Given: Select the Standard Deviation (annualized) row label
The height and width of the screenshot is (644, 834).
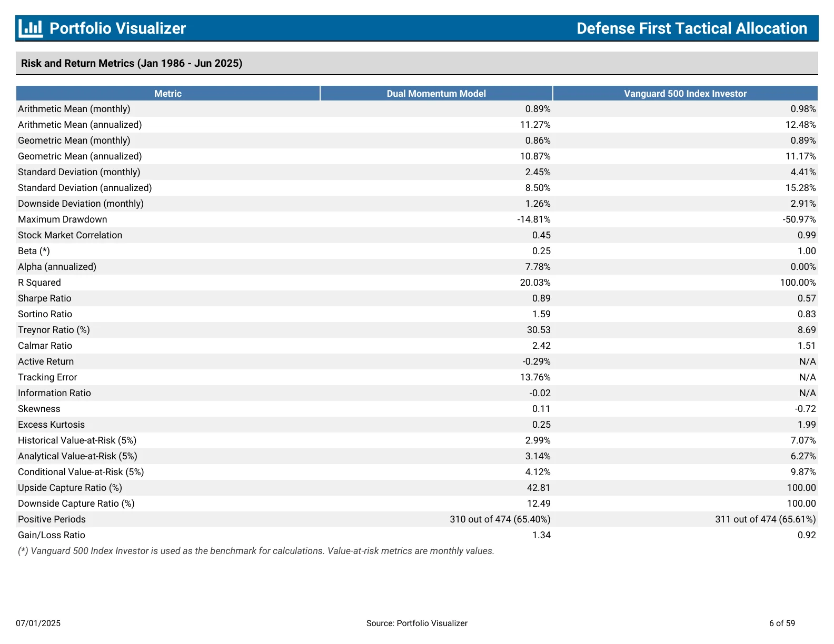Looking at the screenshot, I should click(x=85, y=188).
